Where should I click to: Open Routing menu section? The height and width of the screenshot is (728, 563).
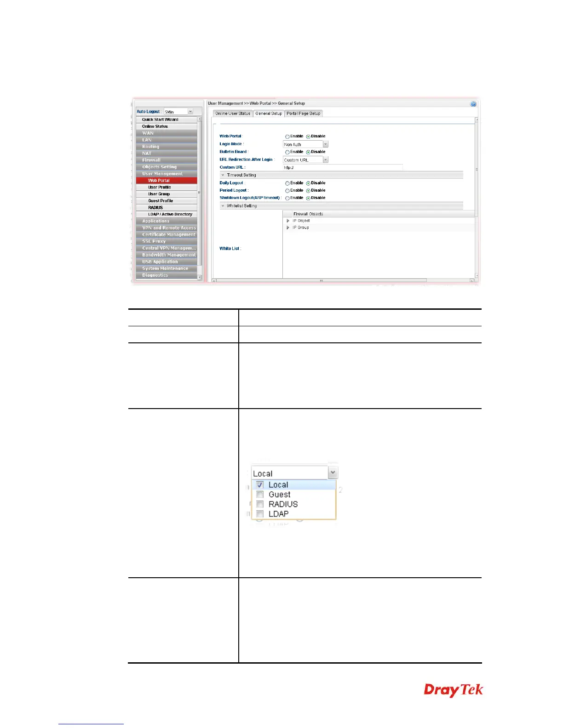click(x=167, y=147)
